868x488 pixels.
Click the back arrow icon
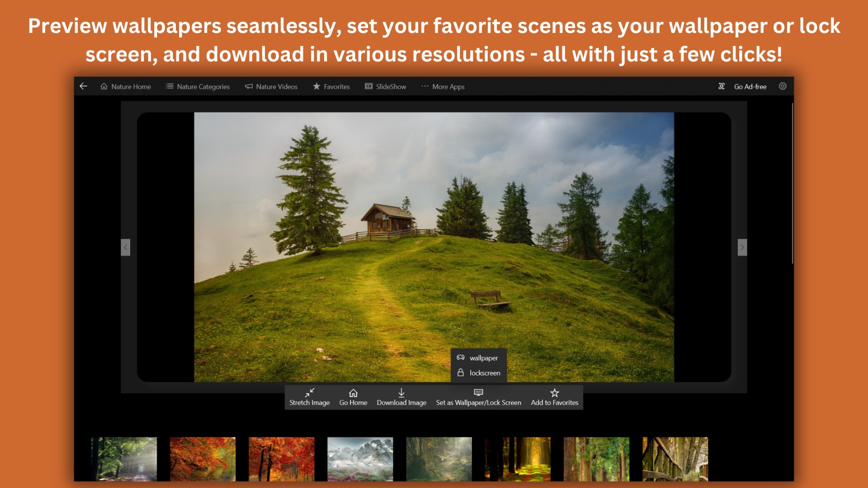click(83, 86)
